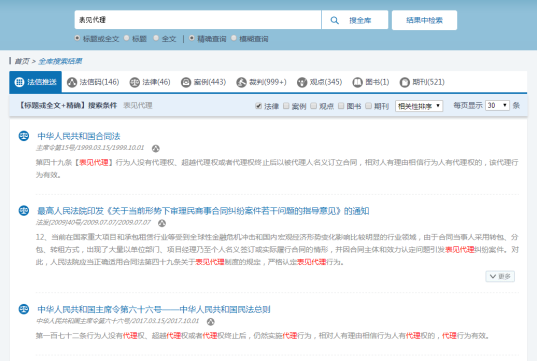This screenshot has height=362, width=538.
Task: Go to 首页 breadcrumb link
Action: point(22,61)
